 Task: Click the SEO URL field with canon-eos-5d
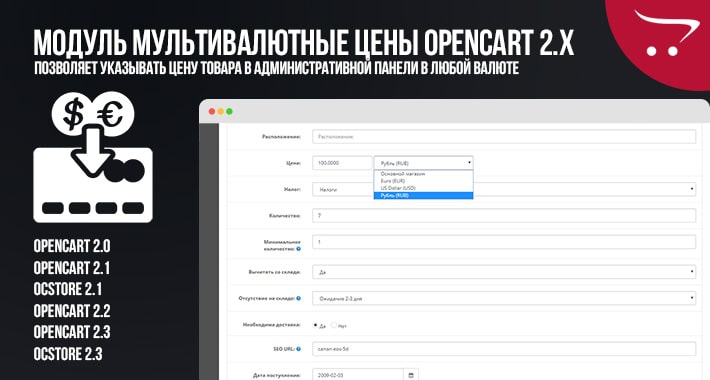(x=504, y=349)
